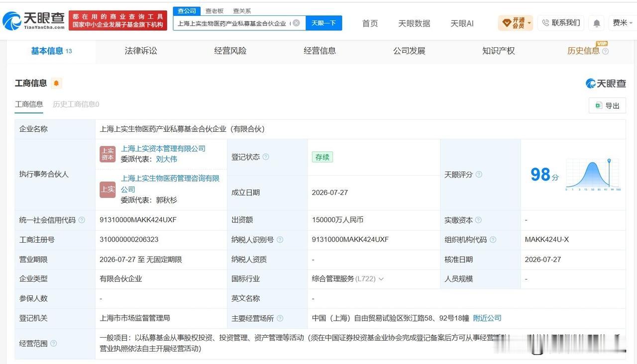The width and height of the screenshot is (637, 364).
Task: Open representative 刘大伟 link
Action: coord(167,159)
